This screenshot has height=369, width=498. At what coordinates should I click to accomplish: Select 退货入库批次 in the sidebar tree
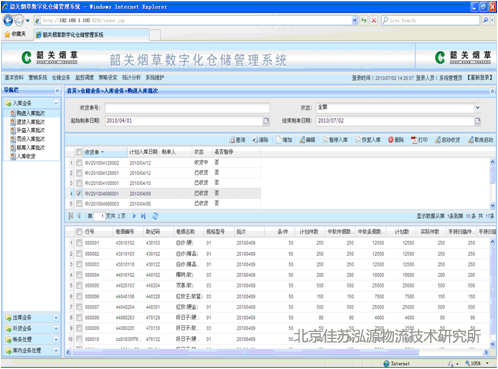31,122
